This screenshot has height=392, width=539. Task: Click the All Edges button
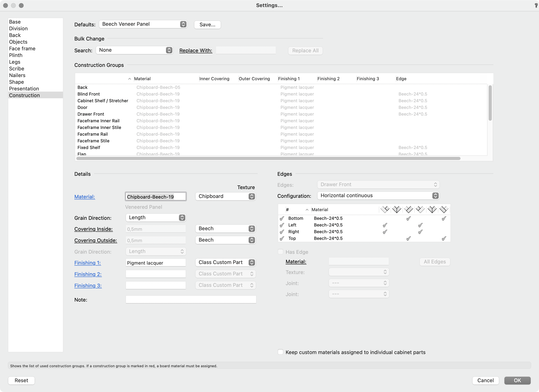pos(435,261)
